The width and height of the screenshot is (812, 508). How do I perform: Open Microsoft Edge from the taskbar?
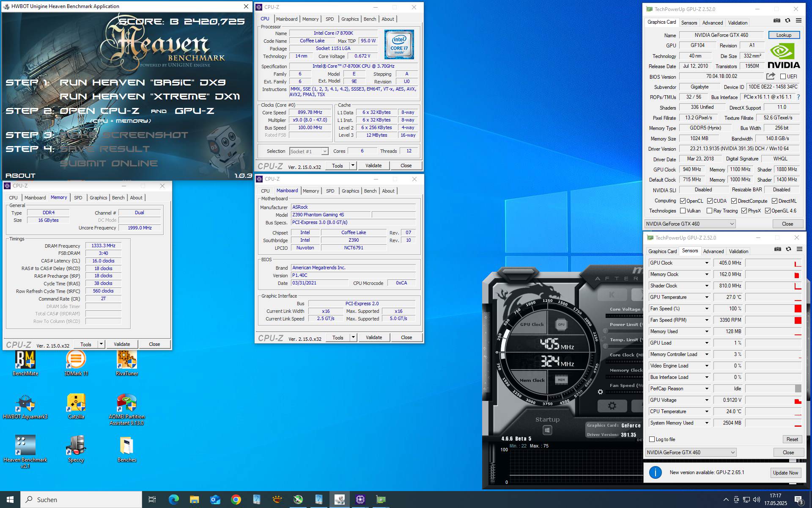(x=173, y=500)
